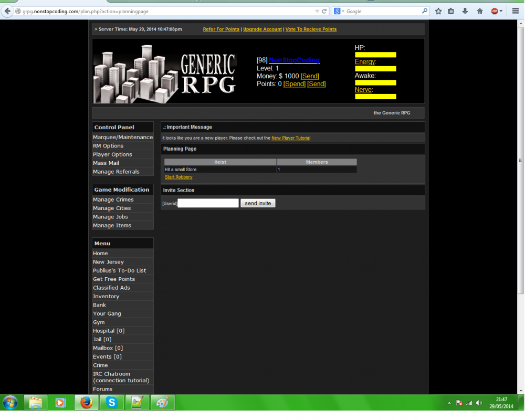Image resolution: width=525 pixels, height=420 pixels.
Task: Click the send invite button
Action: (x=258, y=203)
